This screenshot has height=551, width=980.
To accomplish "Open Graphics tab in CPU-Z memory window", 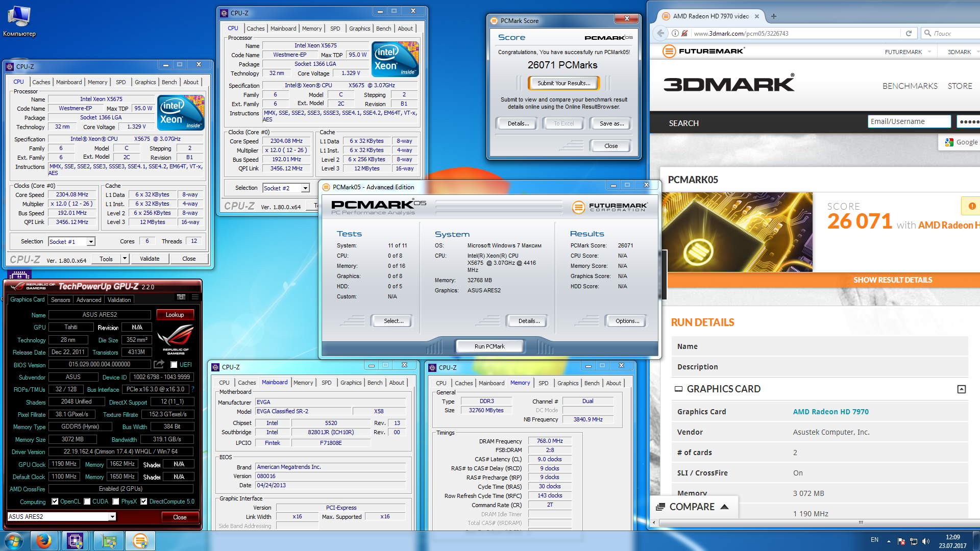I will point(568,383).
